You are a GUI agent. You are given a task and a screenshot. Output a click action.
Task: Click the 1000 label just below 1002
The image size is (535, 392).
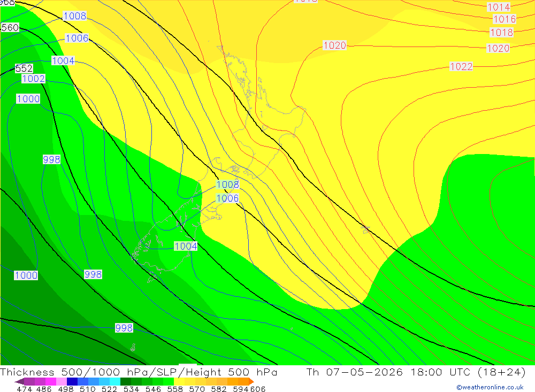28,99
